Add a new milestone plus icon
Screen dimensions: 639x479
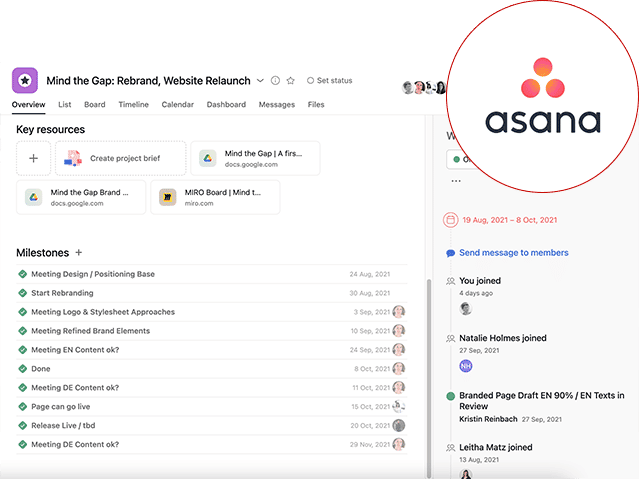(x=79, y=253)
